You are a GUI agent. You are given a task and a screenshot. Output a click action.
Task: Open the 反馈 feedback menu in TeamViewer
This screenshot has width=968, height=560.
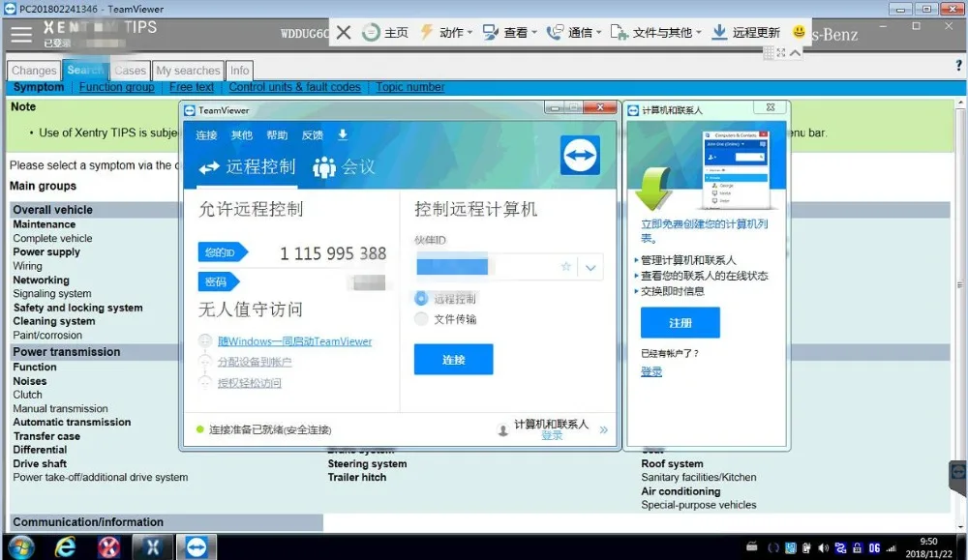pyautogui.click(x=313, y=135)
